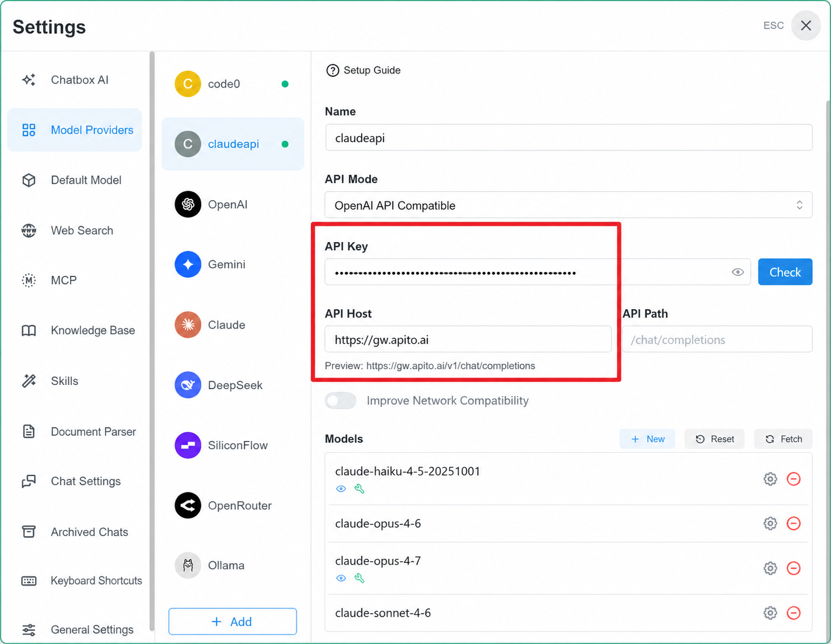
Task: Add a new model with New
Action: pos(647,439)
